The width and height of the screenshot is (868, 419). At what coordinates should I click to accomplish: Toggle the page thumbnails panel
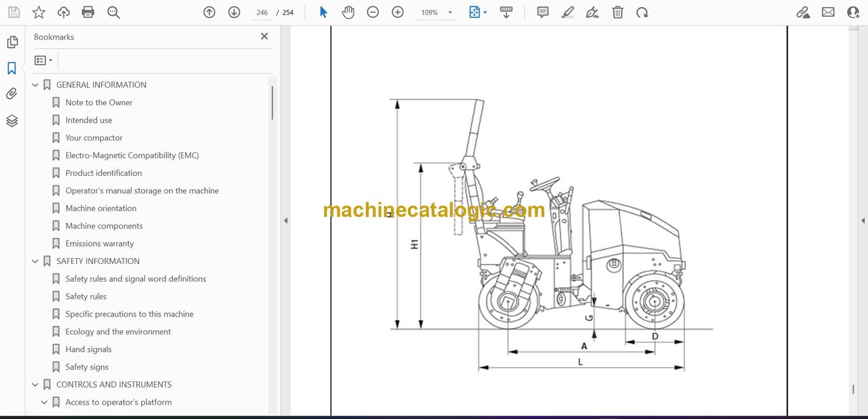12,42
